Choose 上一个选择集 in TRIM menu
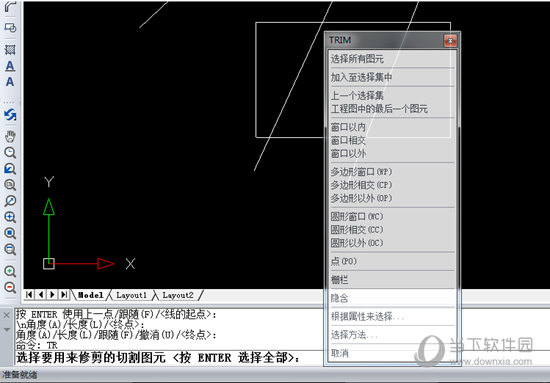Image resolution: width=550 pixels, height=383 pixels. (x=392, y=95)
